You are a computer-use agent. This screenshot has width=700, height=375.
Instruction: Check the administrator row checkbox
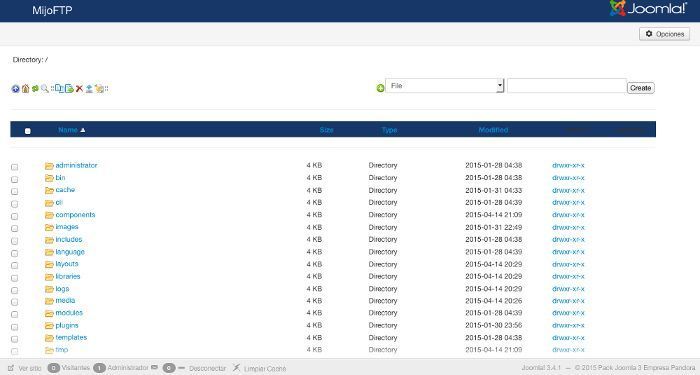tap(14, 167)
